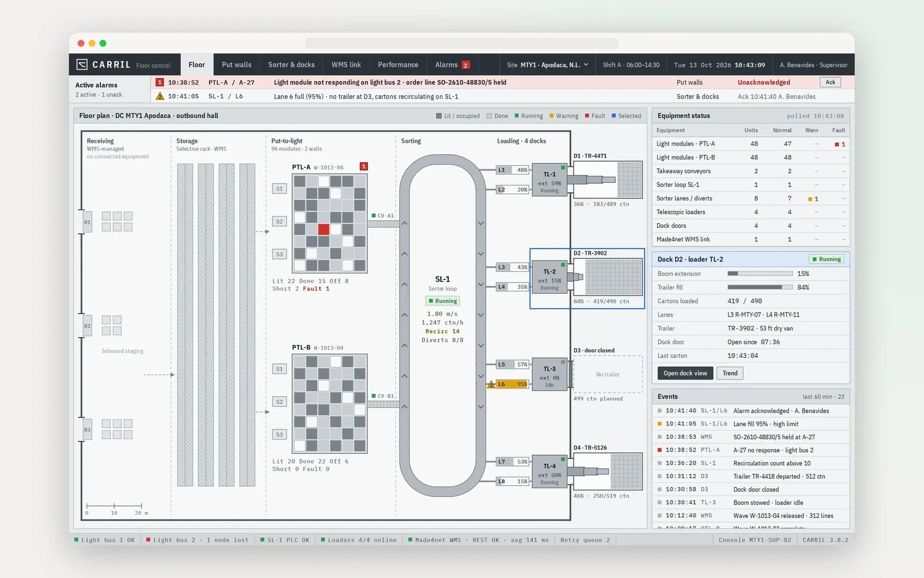The width and height of the screenshot is (924, 578).
Task: Select the Light modules · PTL-A status row
Action: pos(751,144)
